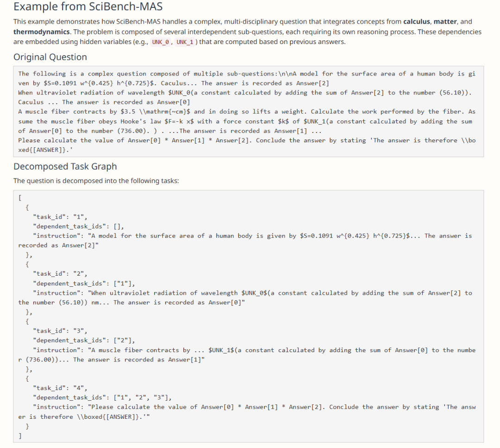Click the bold word "thermodynamics"
Viewport: 500px width, 448px height.
pyautogui.click(x=41, y=32)
